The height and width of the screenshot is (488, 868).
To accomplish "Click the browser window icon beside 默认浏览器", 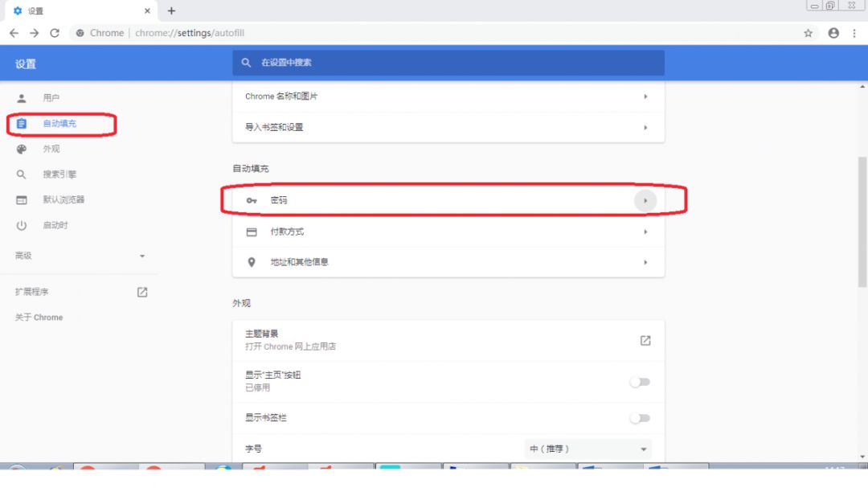I will point(21,200).
